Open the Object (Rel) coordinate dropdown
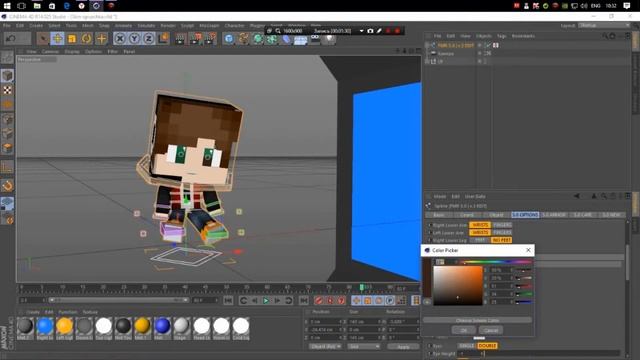The width and height of the screenshot is (640, 360). click(325, 347)
